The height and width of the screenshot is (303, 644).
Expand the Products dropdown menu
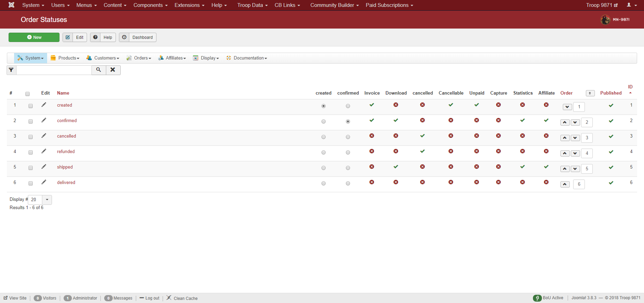pyautogui.click(x=65, y=58)
